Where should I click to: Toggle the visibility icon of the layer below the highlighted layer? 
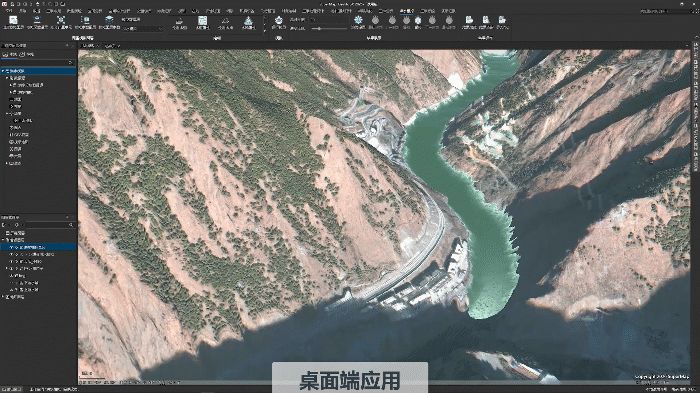pyautogui.click(x=11, y=254)
